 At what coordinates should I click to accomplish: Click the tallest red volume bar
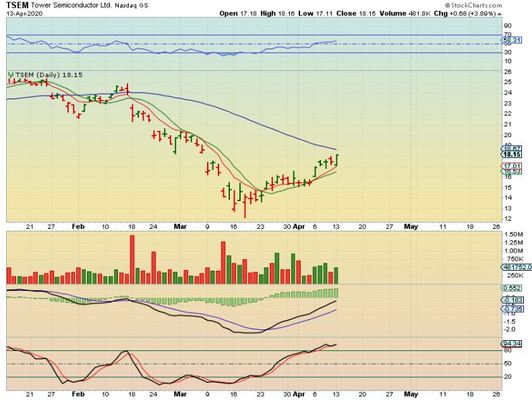pos(132,260)
